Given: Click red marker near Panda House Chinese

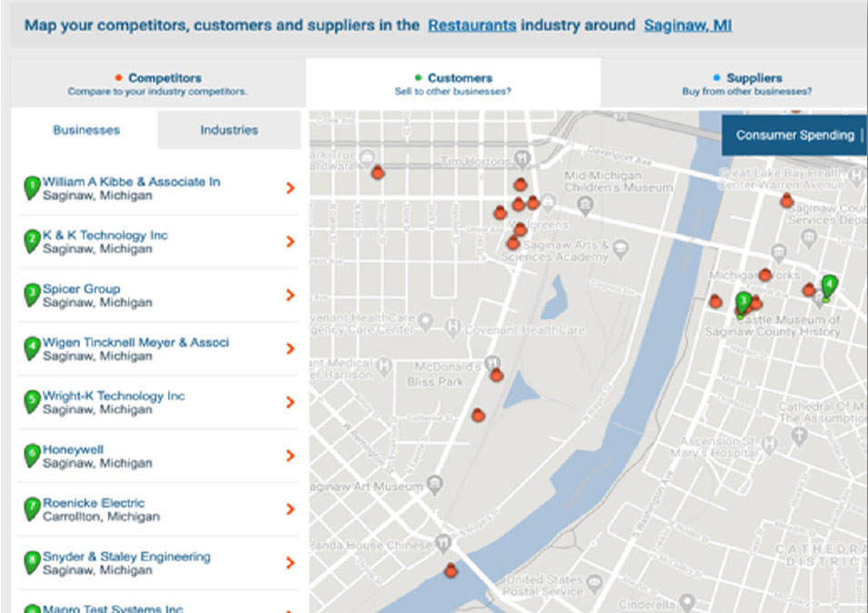Looking at the screenshot, I should (450, 571).
